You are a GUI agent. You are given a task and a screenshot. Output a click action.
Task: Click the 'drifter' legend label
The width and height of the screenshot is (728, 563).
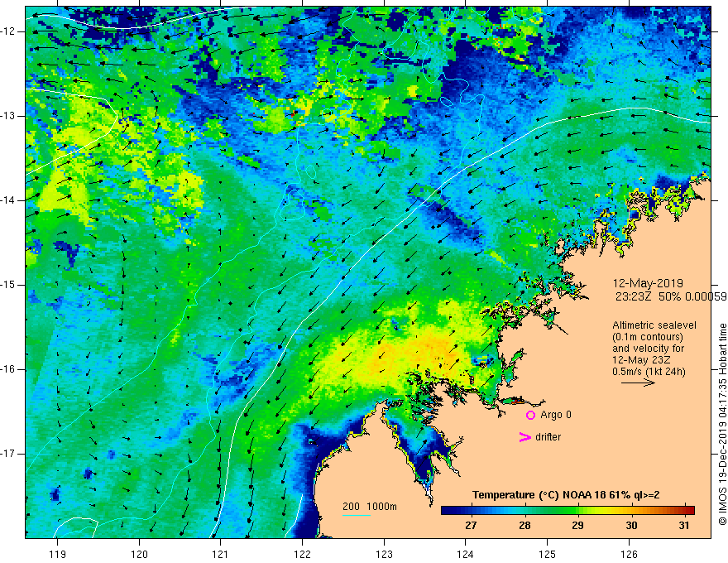(548, 437)
